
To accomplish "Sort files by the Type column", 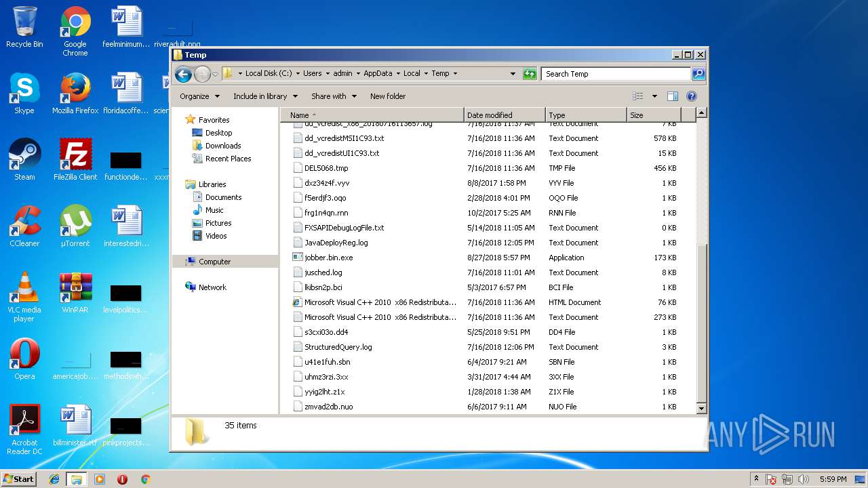I will 586,115.
